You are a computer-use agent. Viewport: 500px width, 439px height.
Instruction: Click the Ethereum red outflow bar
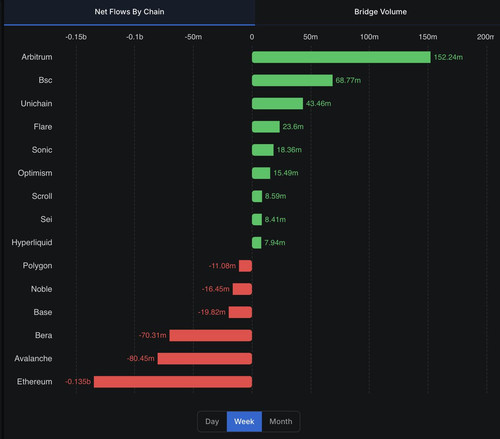(x=173, y=382)
